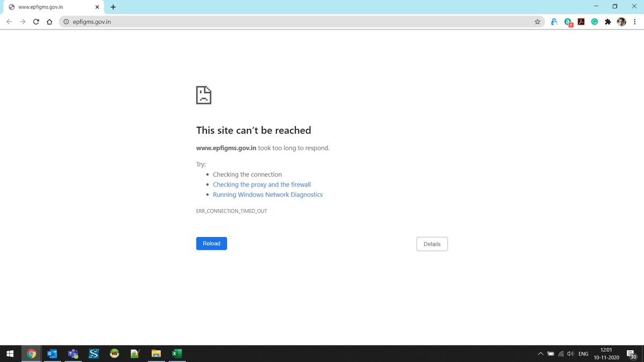Bookmark this page with the star icon
Viewport: 644px width, 362px height.
pos(537,22)
